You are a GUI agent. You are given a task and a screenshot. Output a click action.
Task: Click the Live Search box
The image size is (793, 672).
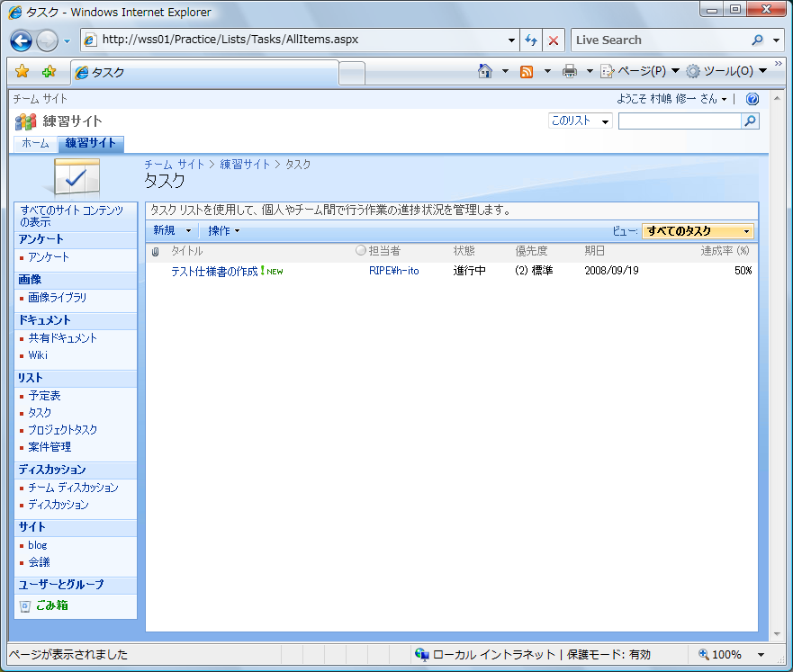(661, 40)
